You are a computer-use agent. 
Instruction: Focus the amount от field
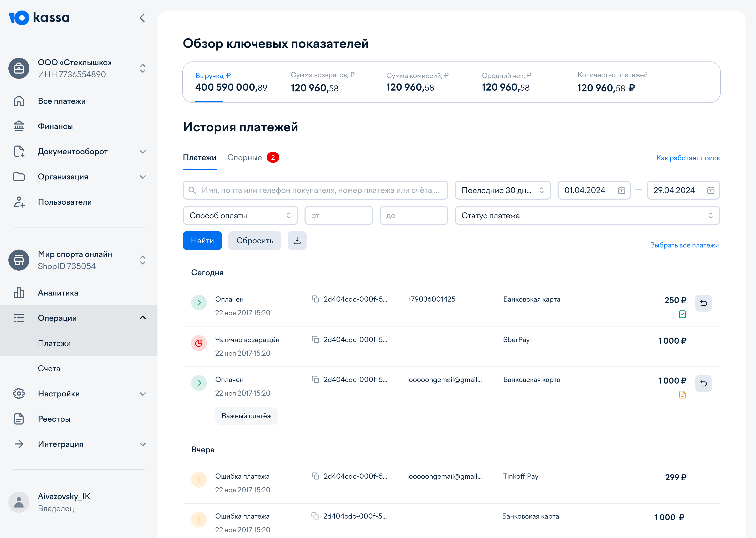point(339,216)
